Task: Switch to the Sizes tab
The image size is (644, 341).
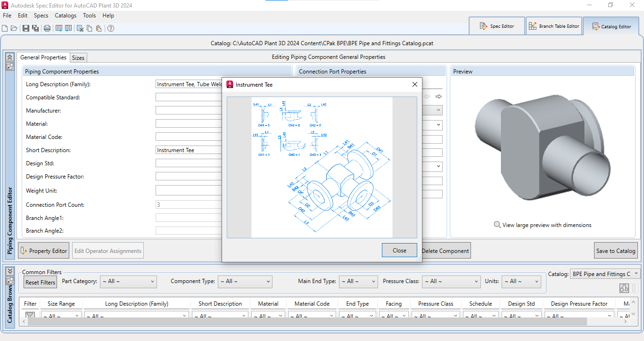Action: [78, 57]
